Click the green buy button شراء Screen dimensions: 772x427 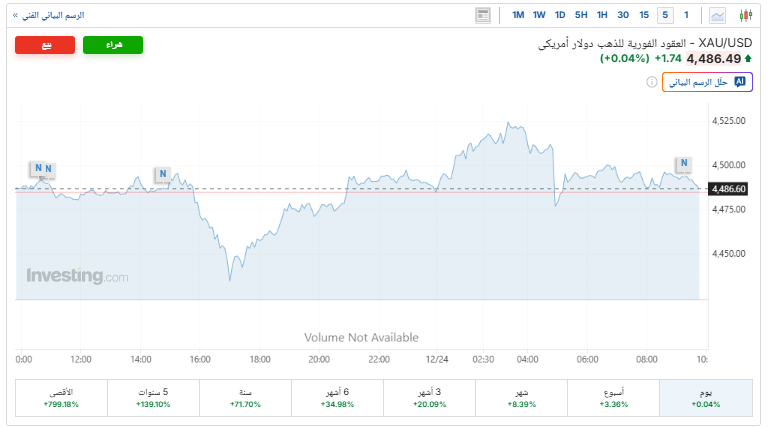coord(113,45)
